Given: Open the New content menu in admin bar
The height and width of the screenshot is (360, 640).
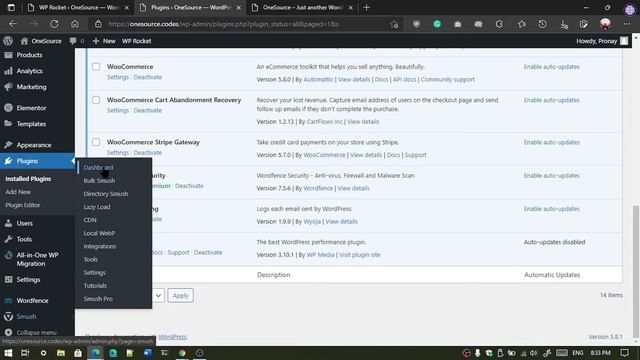Looking at the screenshot, I should [x=104, y=41].
